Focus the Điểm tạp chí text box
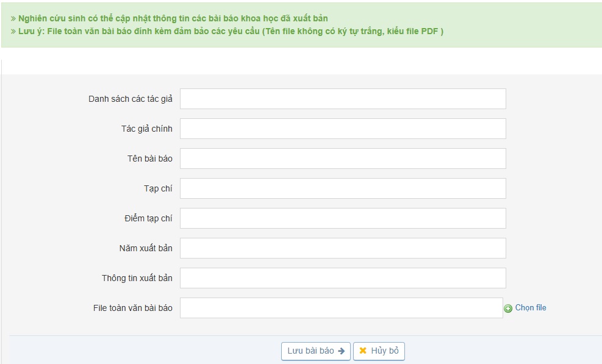602x364 pixels. pos(343,218)
